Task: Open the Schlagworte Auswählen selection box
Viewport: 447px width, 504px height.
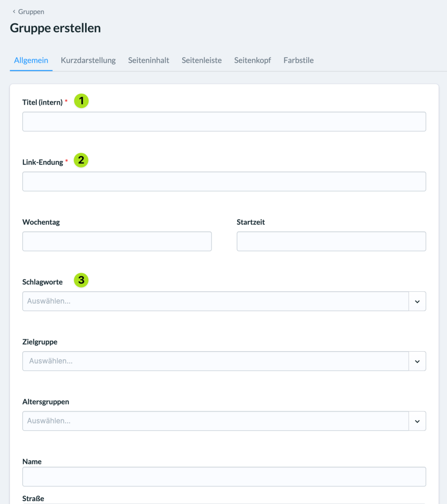Action: (x=215, y=301)
